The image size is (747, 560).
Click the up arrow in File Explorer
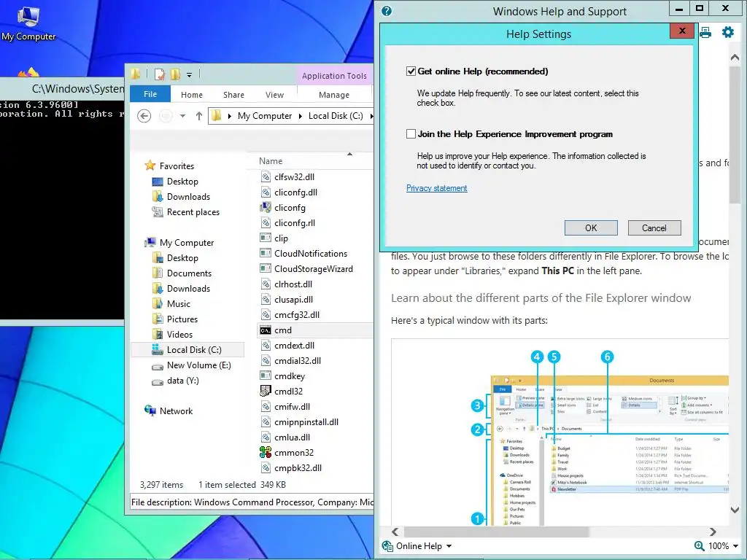click(x=198, y=116)
